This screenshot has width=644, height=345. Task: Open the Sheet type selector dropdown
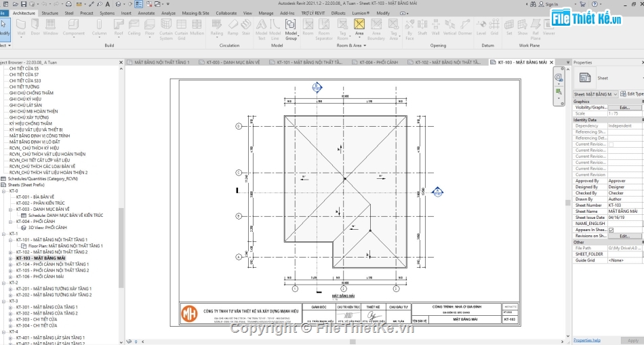tap(596, 94)
